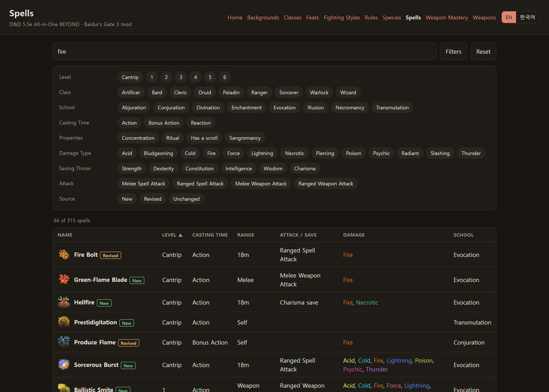549x392 pixels.
Task: Open the Species page
Action: tap(392, 18)
